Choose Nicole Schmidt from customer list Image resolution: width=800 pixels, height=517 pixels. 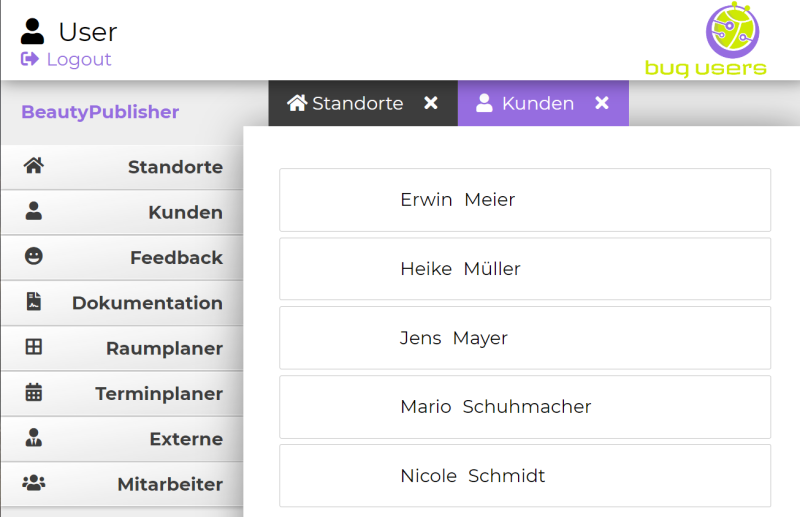pos(472,476)
